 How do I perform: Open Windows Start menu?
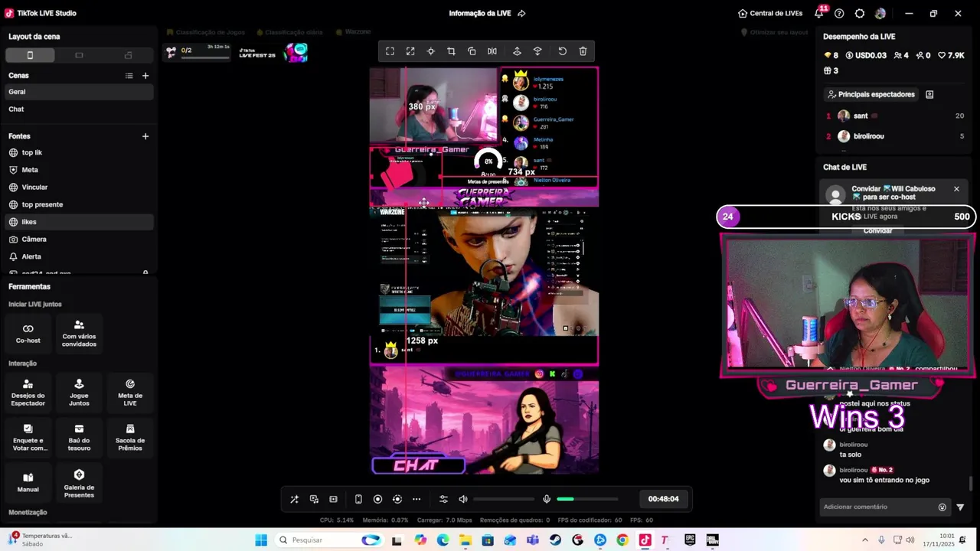pyautogui.click(x=261, y=540)
